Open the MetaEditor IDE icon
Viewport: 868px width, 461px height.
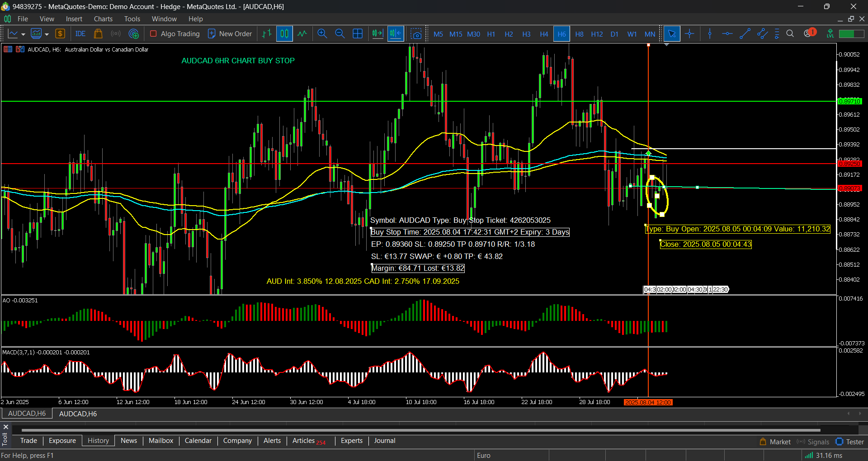[x=80, y=34]
